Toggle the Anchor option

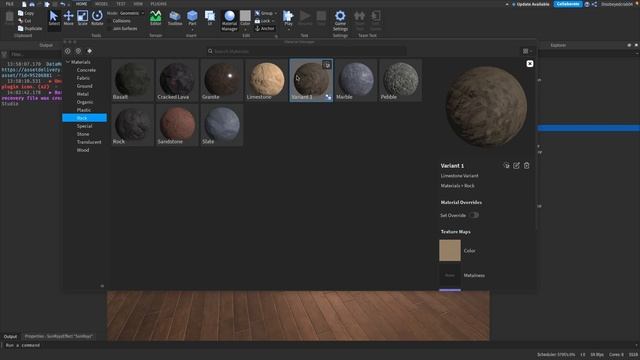coord(264,29)
